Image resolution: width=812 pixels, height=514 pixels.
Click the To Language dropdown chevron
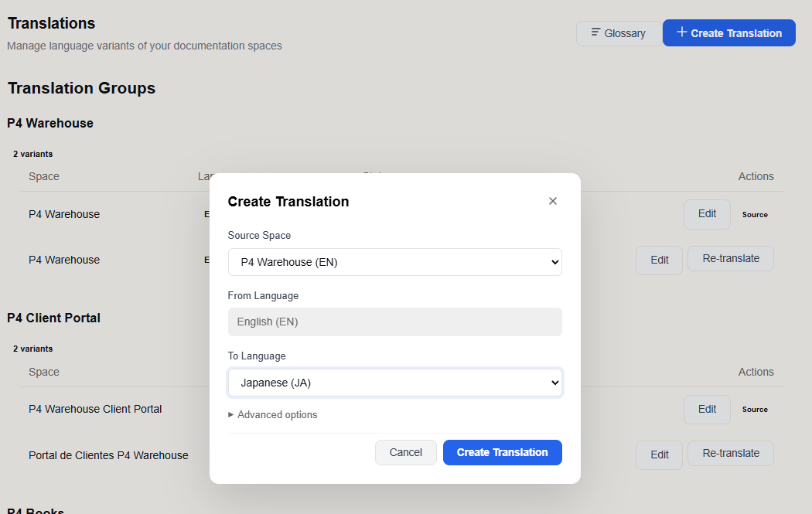coord(554,382)
